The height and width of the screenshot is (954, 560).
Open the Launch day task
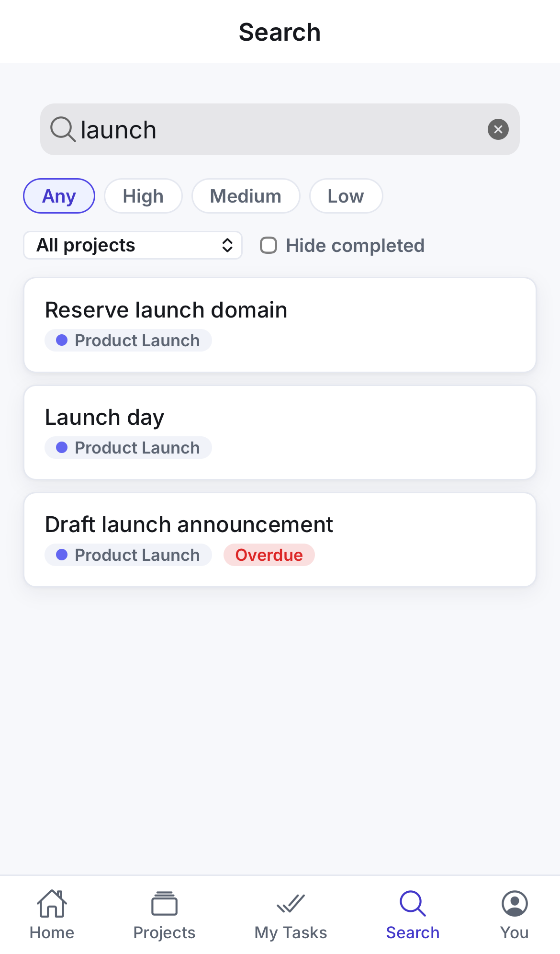click(x=280, y=432)
